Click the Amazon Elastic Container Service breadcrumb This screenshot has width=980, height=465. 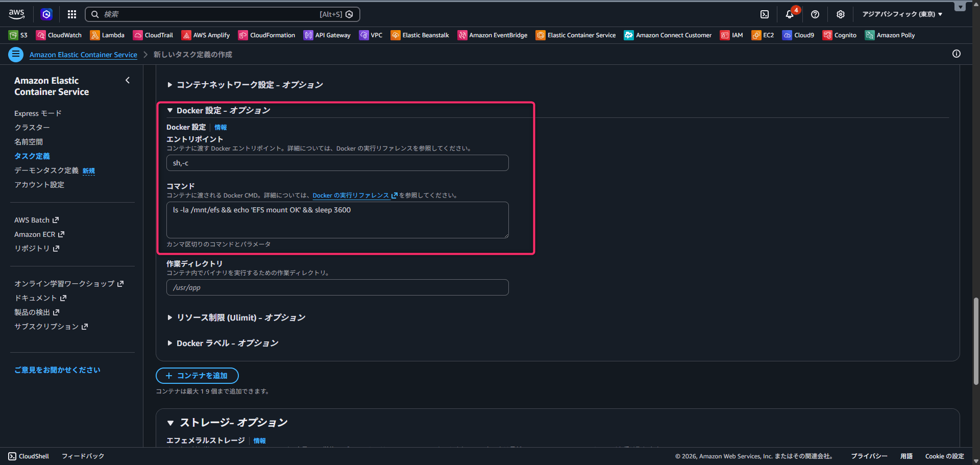(83, 55)
